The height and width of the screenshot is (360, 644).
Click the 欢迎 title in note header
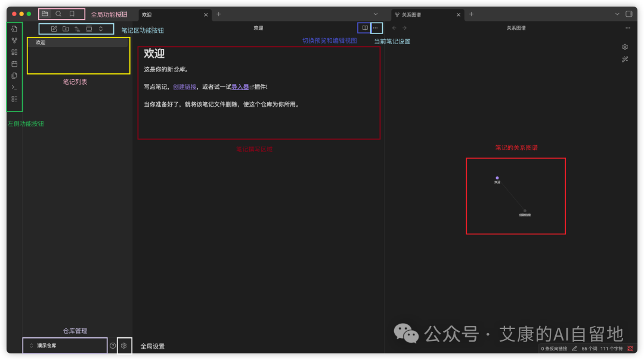click(x=258, y=28)
